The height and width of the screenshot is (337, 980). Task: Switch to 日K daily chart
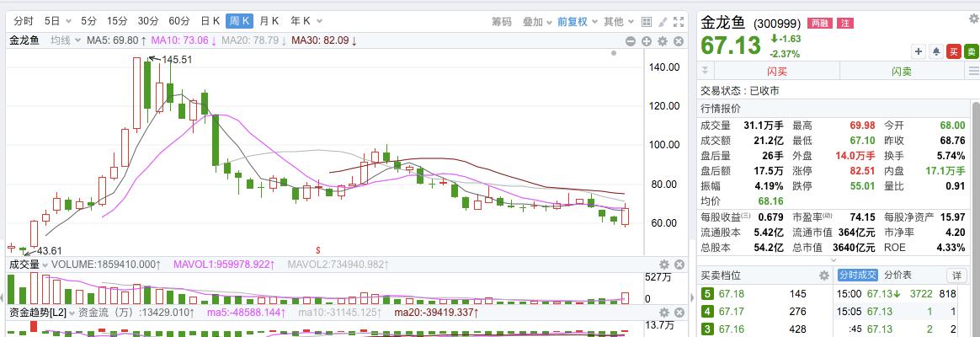tap(210, 21)
